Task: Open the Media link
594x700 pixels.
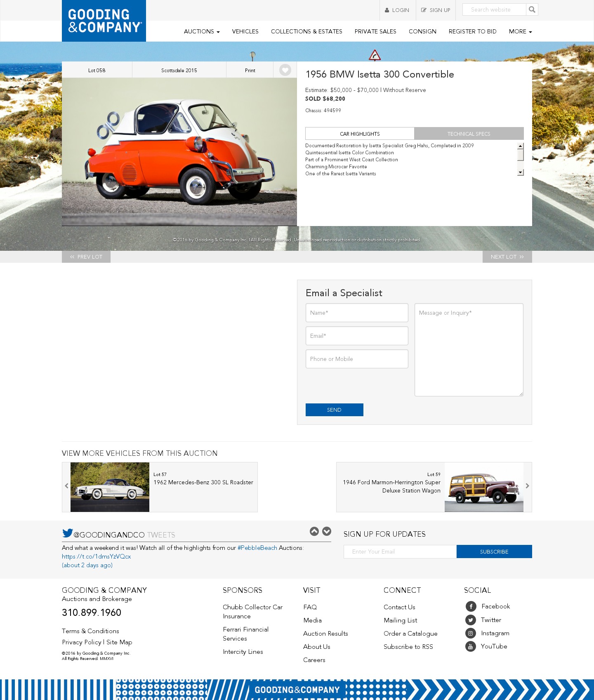Action: click(x=312, y=620)
